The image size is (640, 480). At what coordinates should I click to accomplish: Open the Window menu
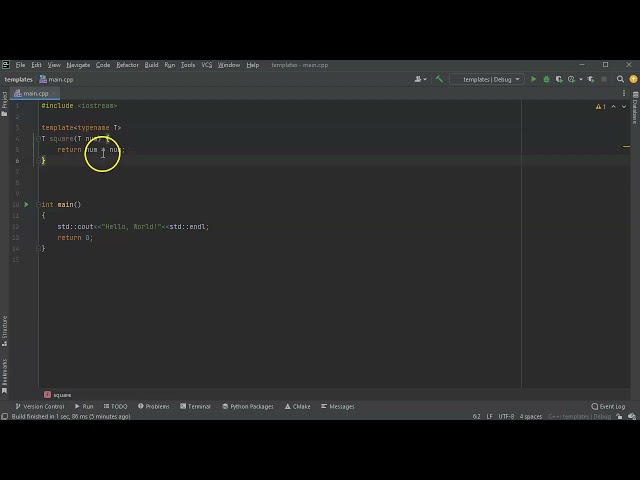pos(229,65)
